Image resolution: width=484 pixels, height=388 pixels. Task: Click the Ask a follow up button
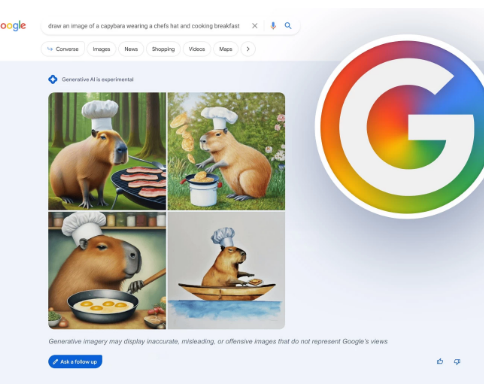75,362
